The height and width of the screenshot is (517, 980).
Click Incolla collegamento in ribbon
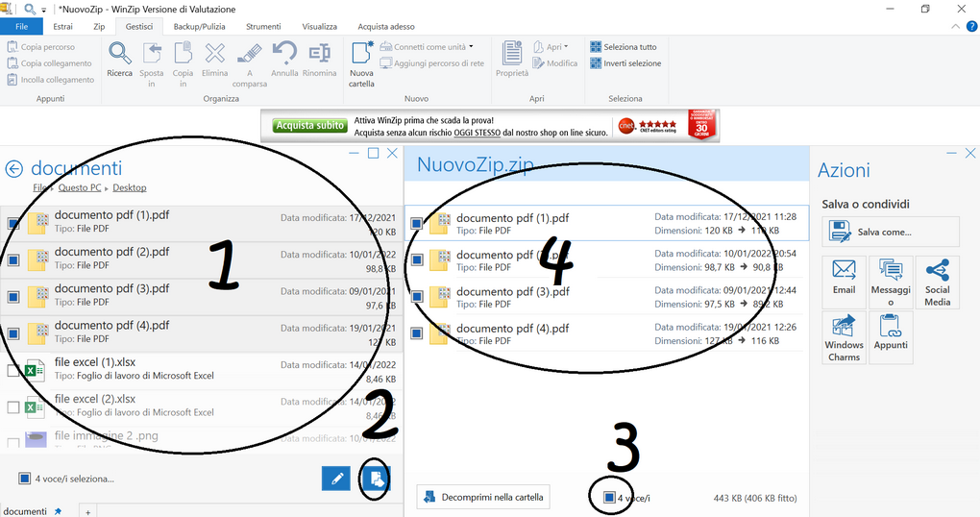pos(50,80)
